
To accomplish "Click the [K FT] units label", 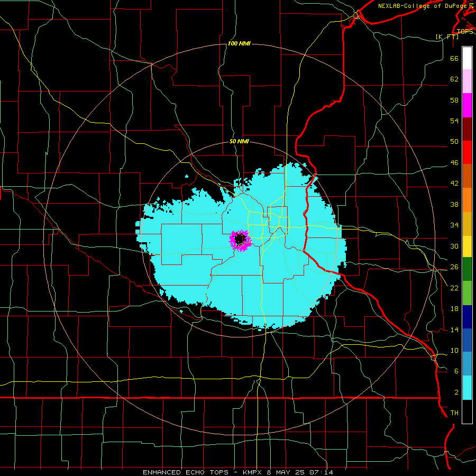I will (447, 36).
